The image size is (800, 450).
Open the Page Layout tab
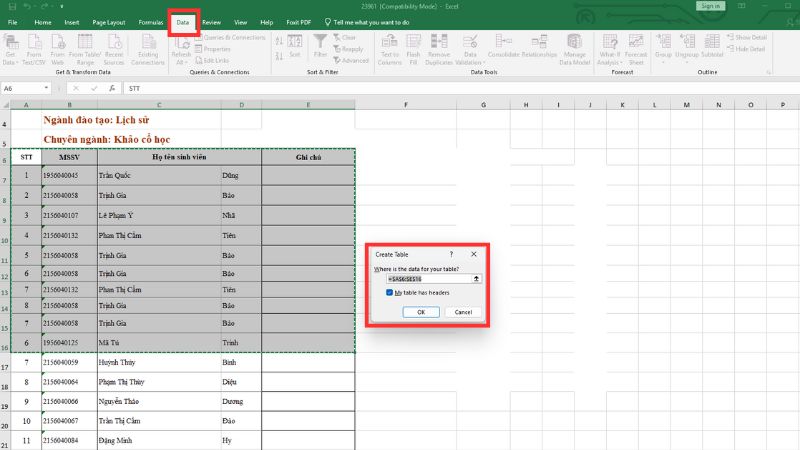(x=109, y=21)
